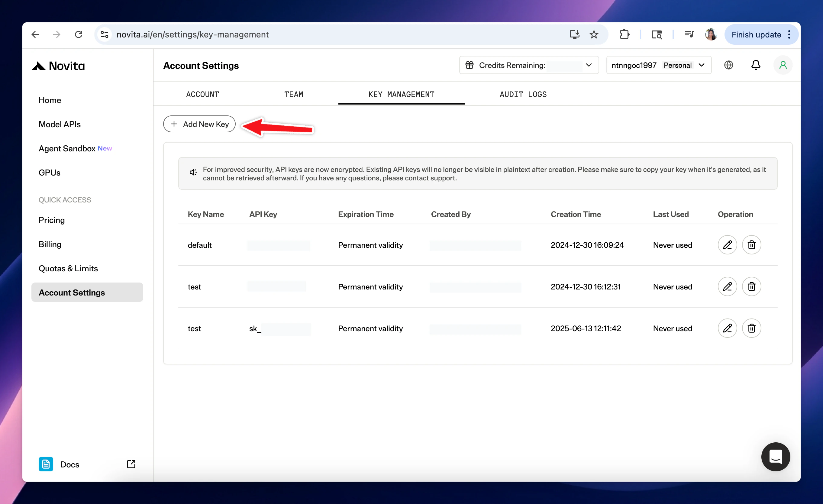The width and height of the screenshot is (823, 504).
Task: Click the Last Used column header
Action: click(x=671, y=215)
